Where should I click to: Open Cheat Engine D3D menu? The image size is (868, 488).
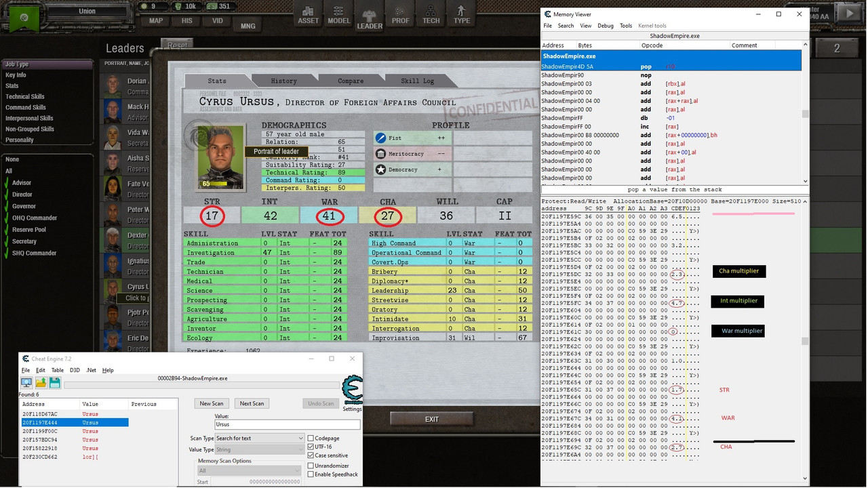click(75, 370)
